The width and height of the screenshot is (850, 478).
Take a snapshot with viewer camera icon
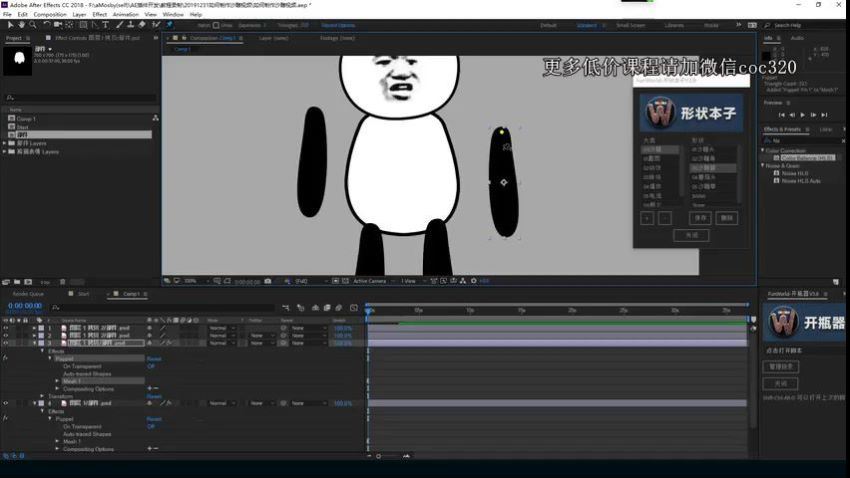tap(268, 281)
